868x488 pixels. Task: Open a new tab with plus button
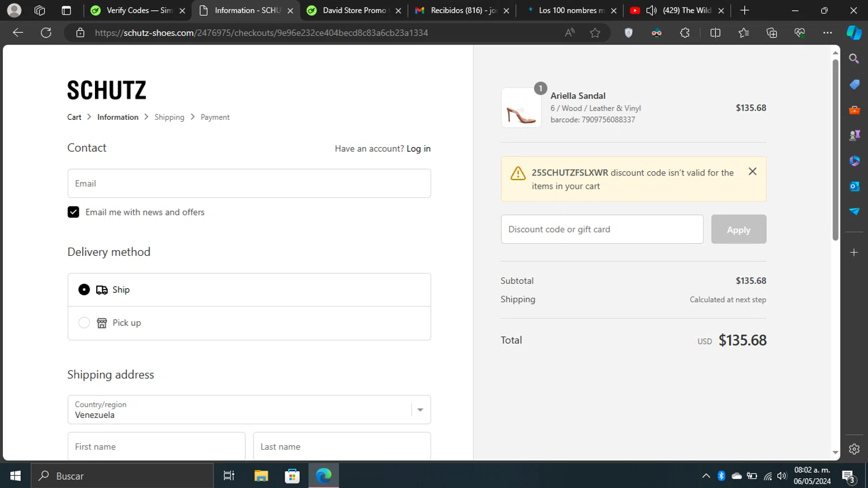pyautogui.click(x=745, y=10)
